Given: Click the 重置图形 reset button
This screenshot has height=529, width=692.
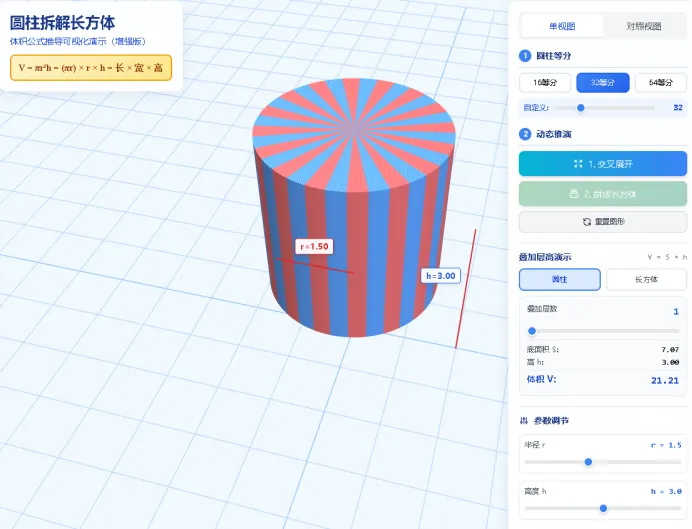Looking at the screenshot, I should (603, 221).
